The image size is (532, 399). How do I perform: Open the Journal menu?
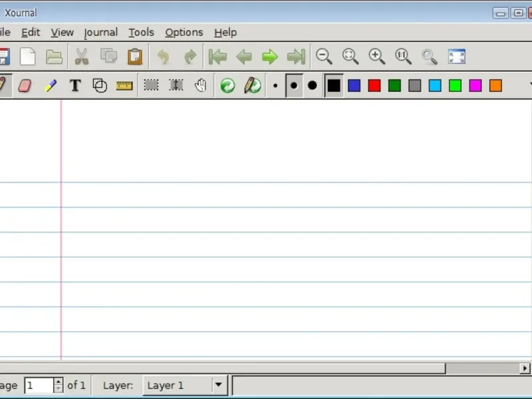click(101, 32)
